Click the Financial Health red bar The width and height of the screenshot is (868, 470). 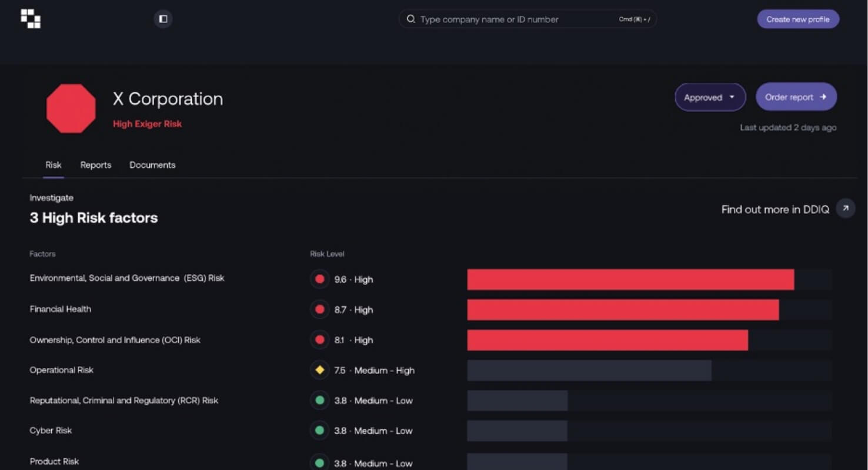pos(623,310)
